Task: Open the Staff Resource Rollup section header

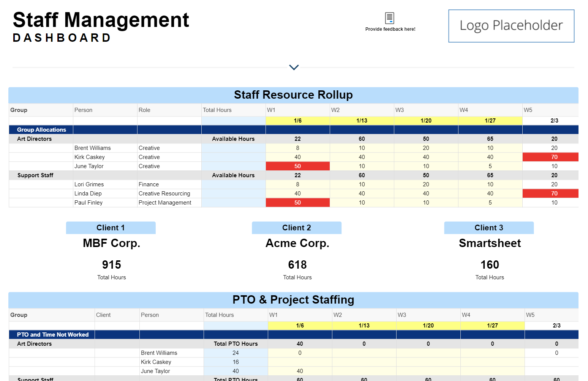Action: pyautogui.click(x=293, y=95)
